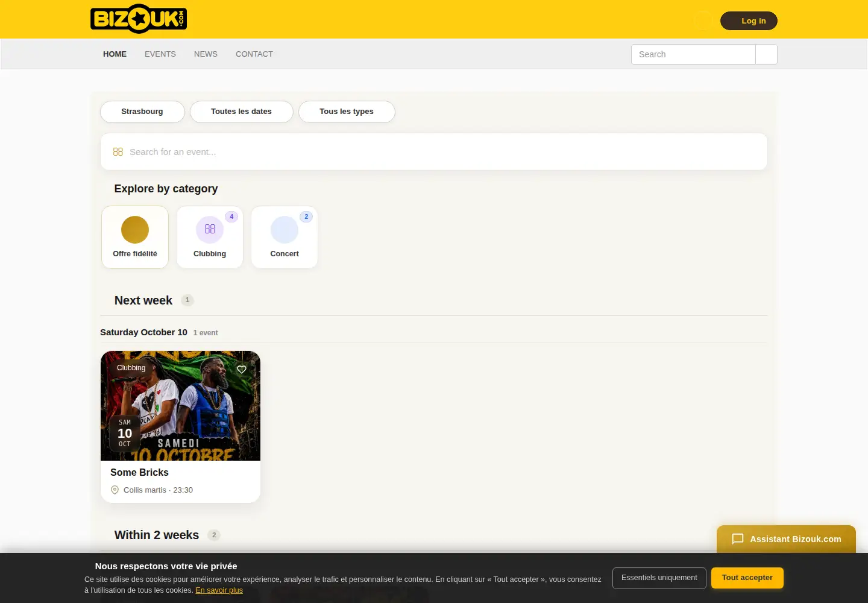Open the Strasbourg city filter
Screen dimensions: 868x603
[142, 112]
